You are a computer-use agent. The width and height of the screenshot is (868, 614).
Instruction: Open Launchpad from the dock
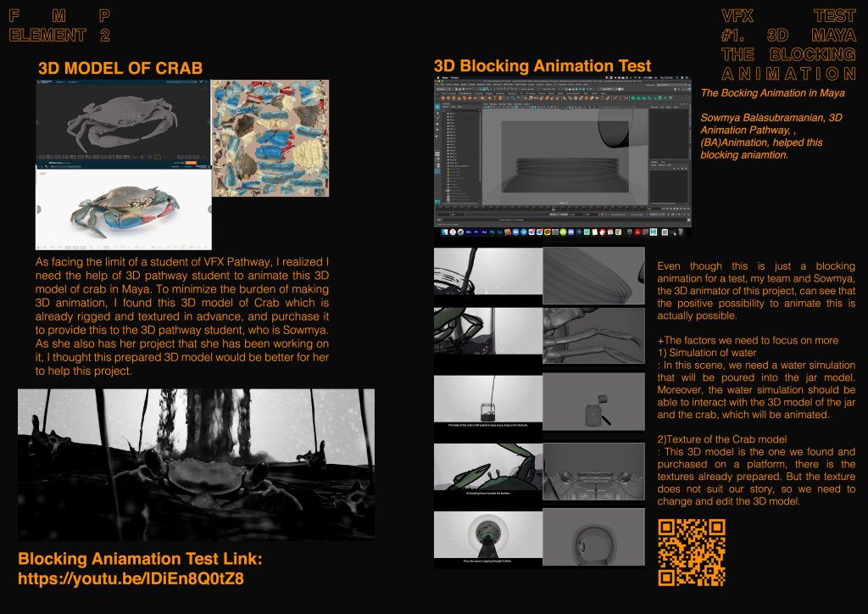click(x=460, y=232)
